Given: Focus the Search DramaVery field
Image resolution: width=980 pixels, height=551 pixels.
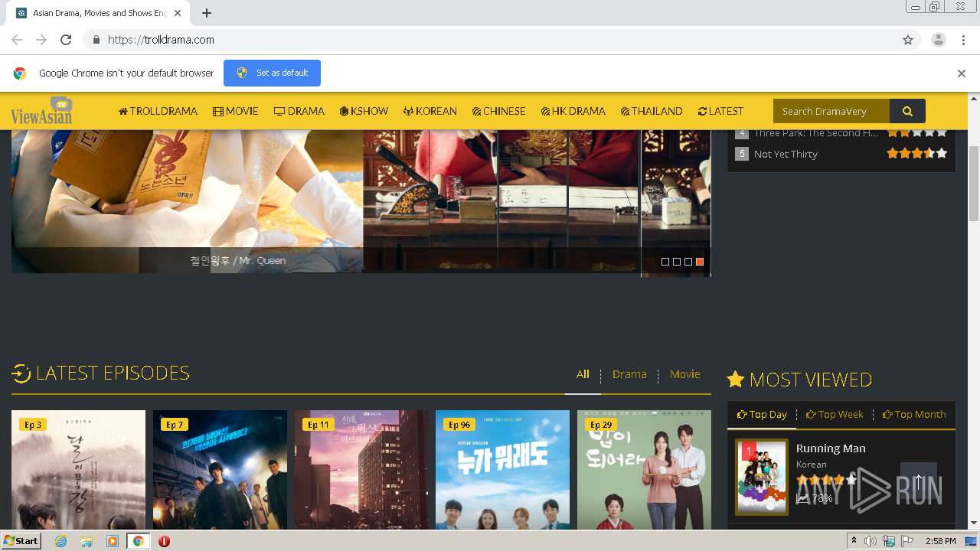Looking at the screenshot, I should pyautogui.click(x=831, y=111).
